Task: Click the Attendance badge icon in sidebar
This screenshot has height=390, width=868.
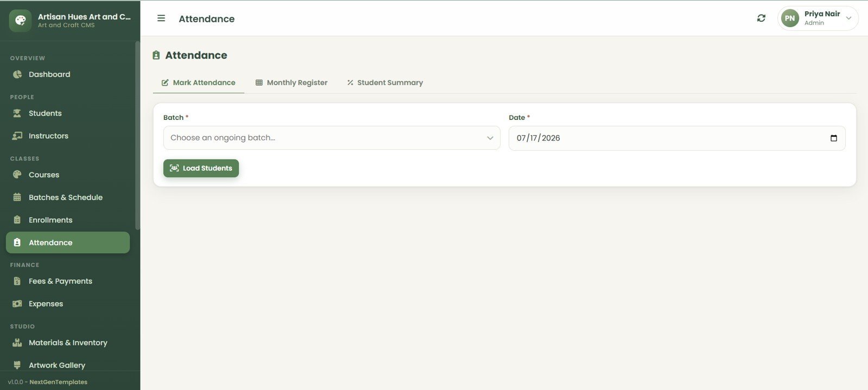Action: point(17,242)
